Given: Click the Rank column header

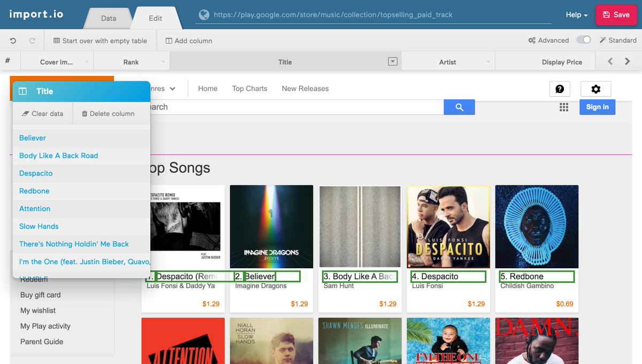Looking at the screenshot, I should coord(131,62).
